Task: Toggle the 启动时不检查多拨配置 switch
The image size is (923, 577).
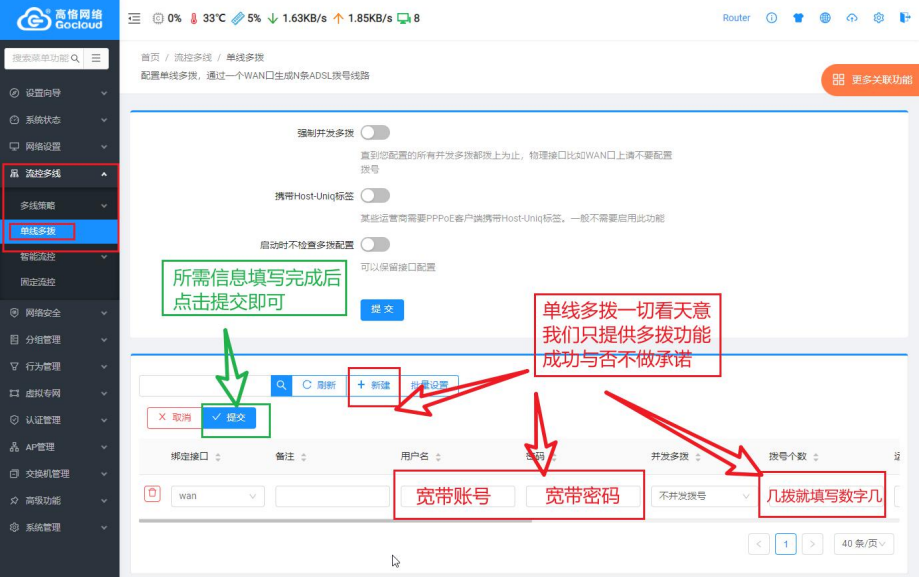Action: coord(375,244)
